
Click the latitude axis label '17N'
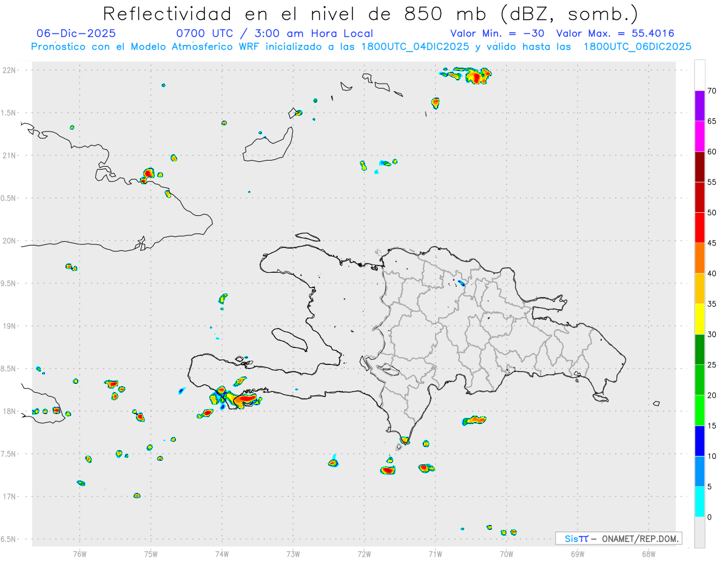tap(10, 497)
